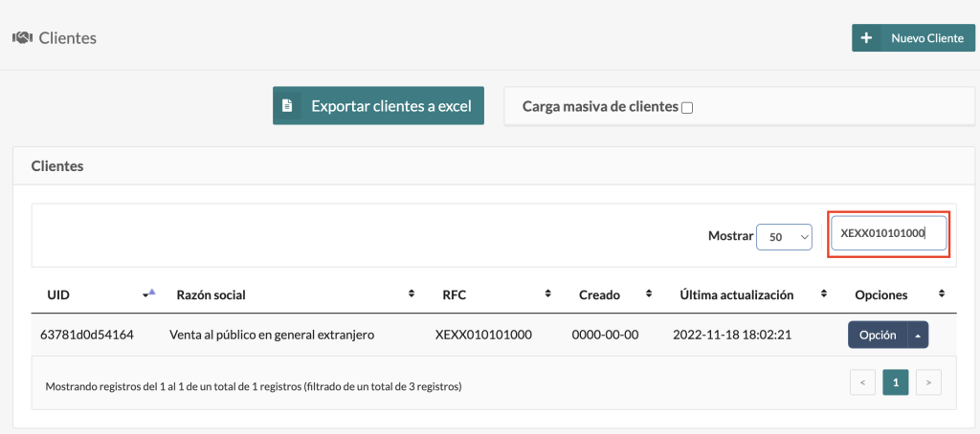This screenshot has width=980, height=434.
Task: Enable Carga masiva de clientes checkbox
Action: tap(687, 108)
